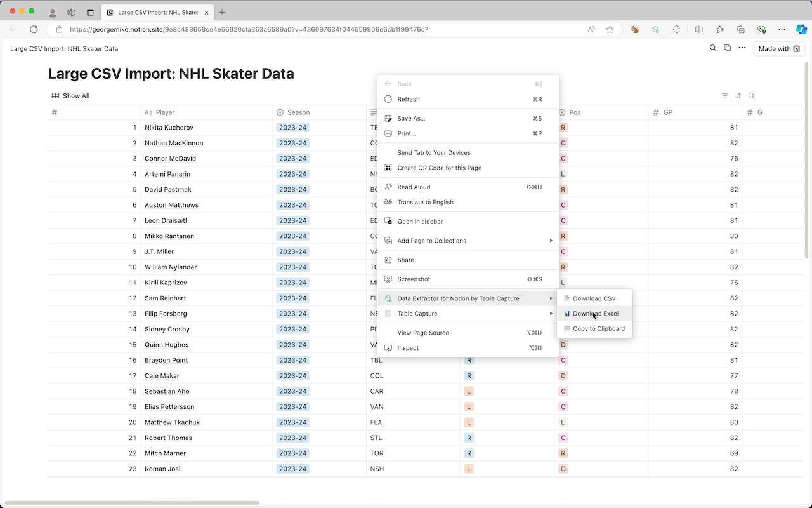Toggle the vertical tabs button

pyautogui.click(x=90, y=12)
